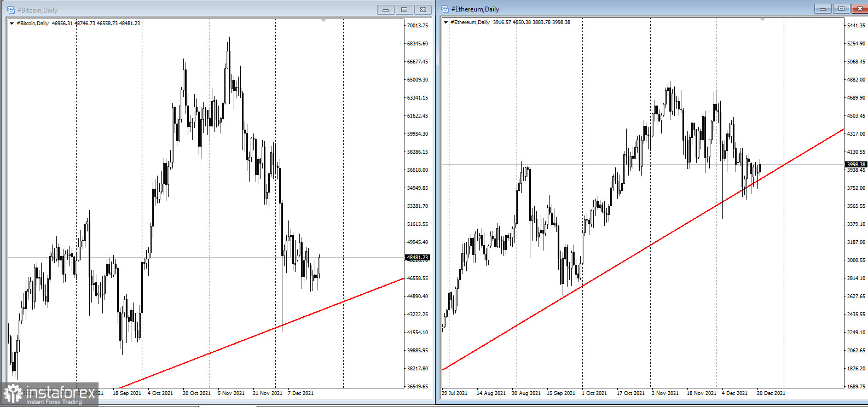The width and height of the screenshot is (868, 407).
Task: Click the Bitcoin chart shift triangle marker
Action: (x=323, y=21)
